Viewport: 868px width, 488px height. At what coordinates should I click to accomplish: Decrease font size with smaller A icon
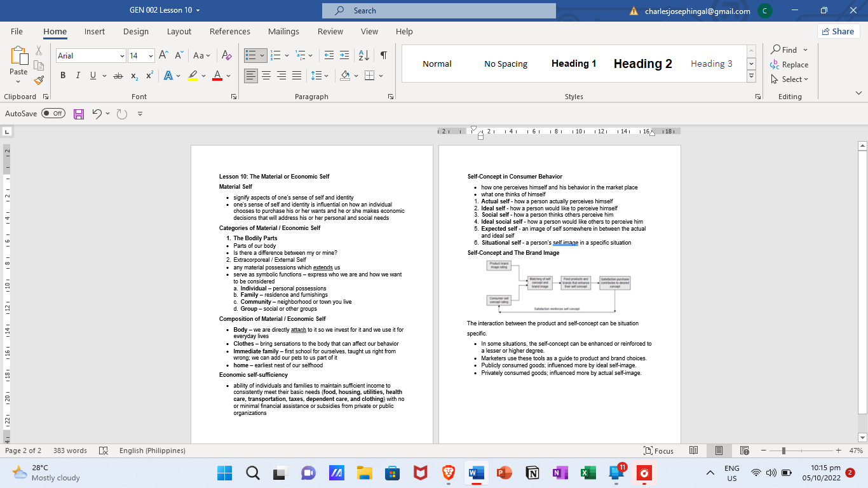[x=178, y=56]
